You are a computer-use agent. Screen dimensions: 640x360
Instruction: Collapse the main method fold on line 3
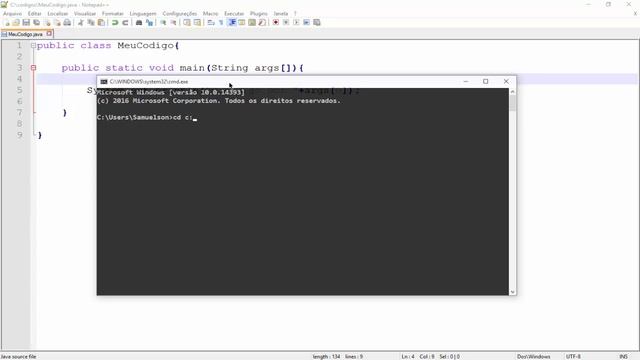33,68
